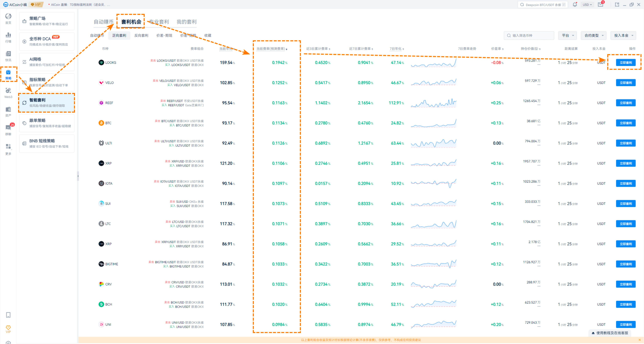Click 立即套利 button for REEF row
The width and height of the screenshot is (644, 344).
point(625,103)
